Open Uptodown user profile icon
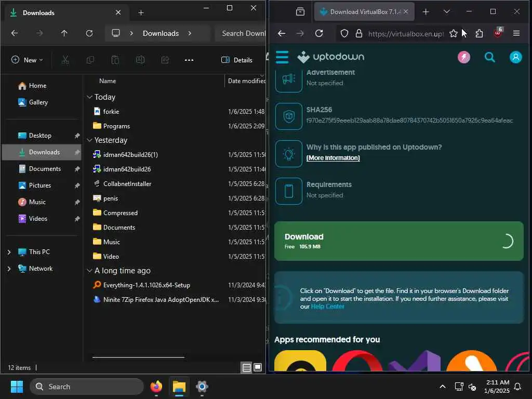The height and width of the screenshot is (399, 532). (515, 57)
